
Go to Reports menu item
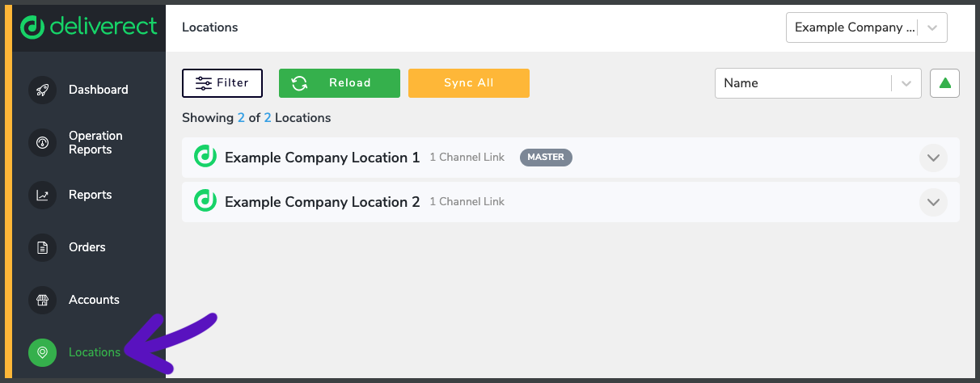[91, 195]
